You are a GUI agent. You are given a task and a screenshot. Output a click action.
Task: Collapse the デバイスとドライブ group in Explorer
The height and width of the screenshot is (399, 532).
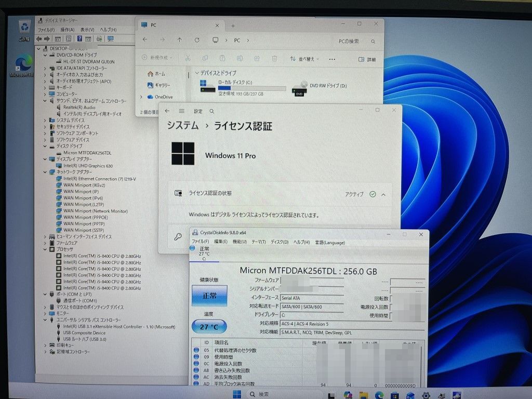197,73
